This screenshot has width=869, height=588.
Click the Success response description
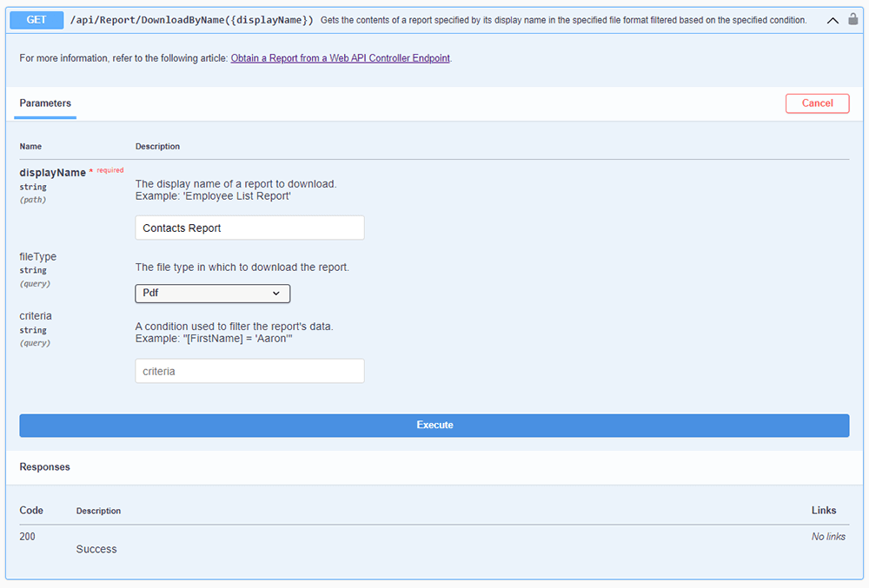[96, 549]
